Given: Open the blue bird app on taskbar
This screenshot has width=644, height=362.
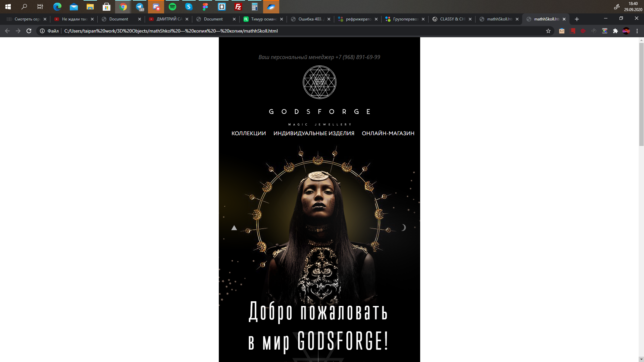Looking at the screenshot, I should click(x=271, y=6).
